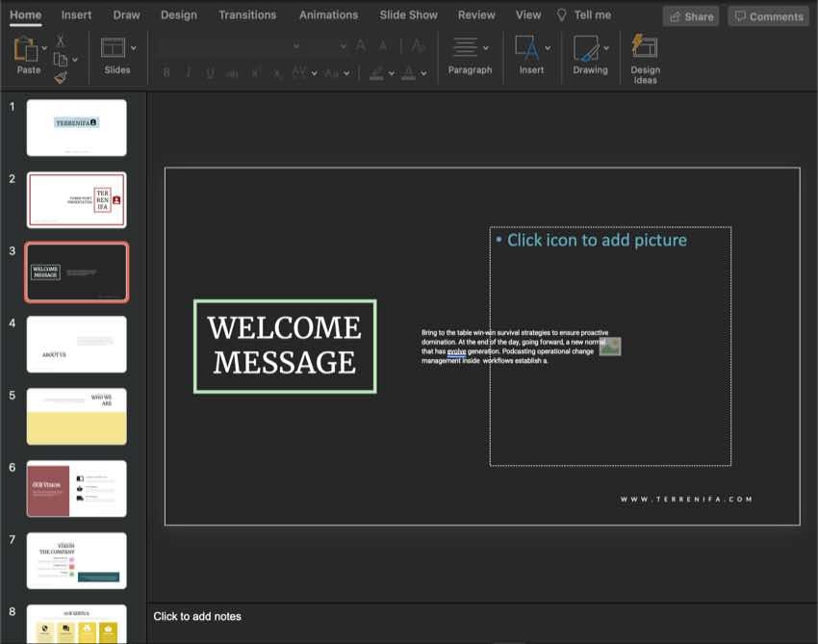Click the Cut scissors icon
Screen dimensions: 818x644
click(x=61, y=40)
